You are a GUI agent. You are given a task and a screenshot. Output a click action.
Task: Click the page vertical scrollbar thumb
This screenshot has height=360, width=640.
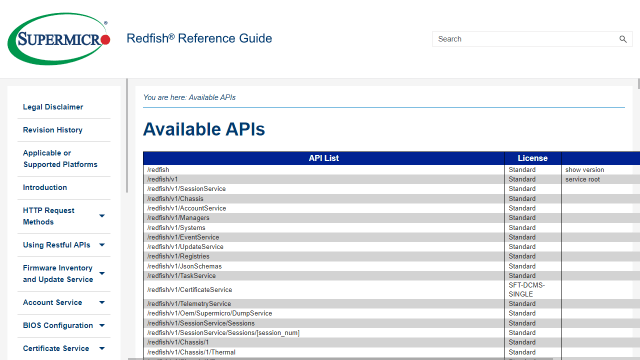(x=638, y=83)
